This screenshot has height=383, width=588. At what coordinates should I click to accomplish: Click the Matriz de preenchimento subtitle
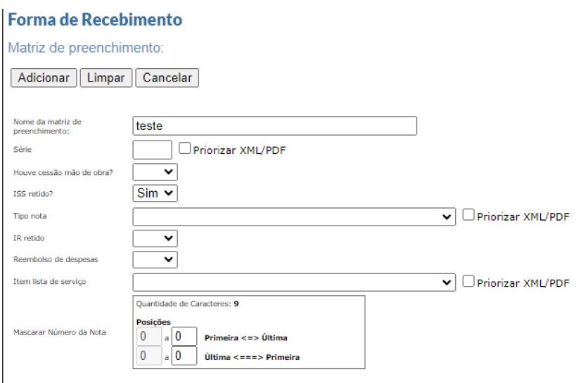(x=85, y=48)
